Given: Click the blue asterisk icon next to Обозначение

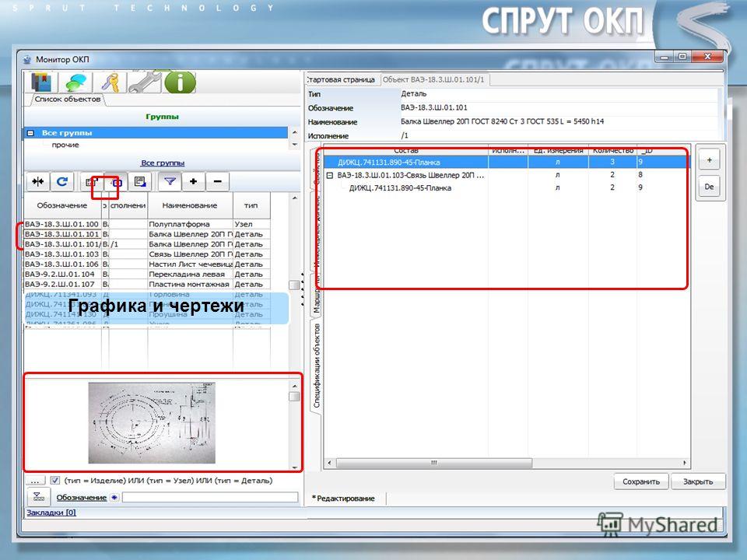Looking at the screenshot, I should coord(114,497).
